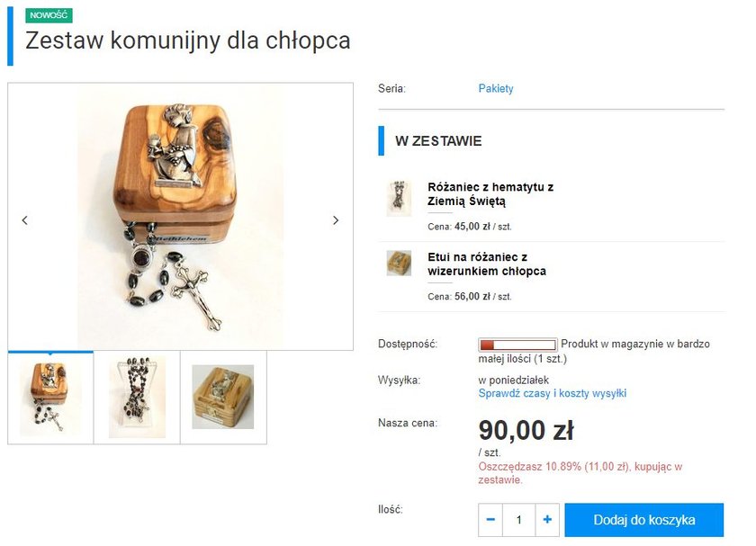This screenshot has width=756, height=546.
Task: Click the 90,00 zł price
Action: pos(526,430)
